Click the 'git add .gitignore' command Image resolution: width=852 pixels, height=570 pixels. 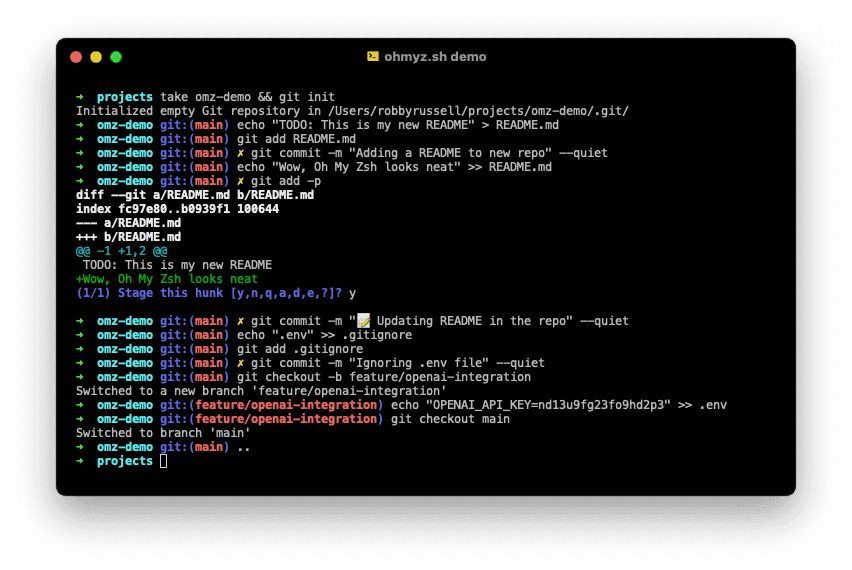pos(300,349)
